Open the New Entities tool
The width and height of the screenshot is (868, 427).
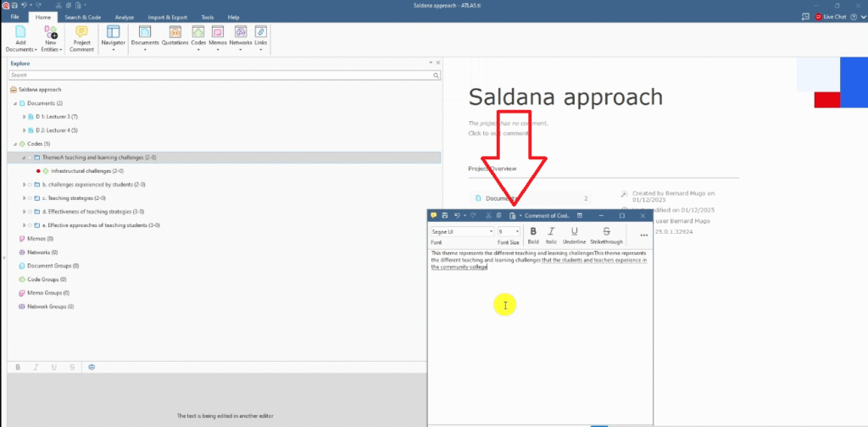[49, 34]
